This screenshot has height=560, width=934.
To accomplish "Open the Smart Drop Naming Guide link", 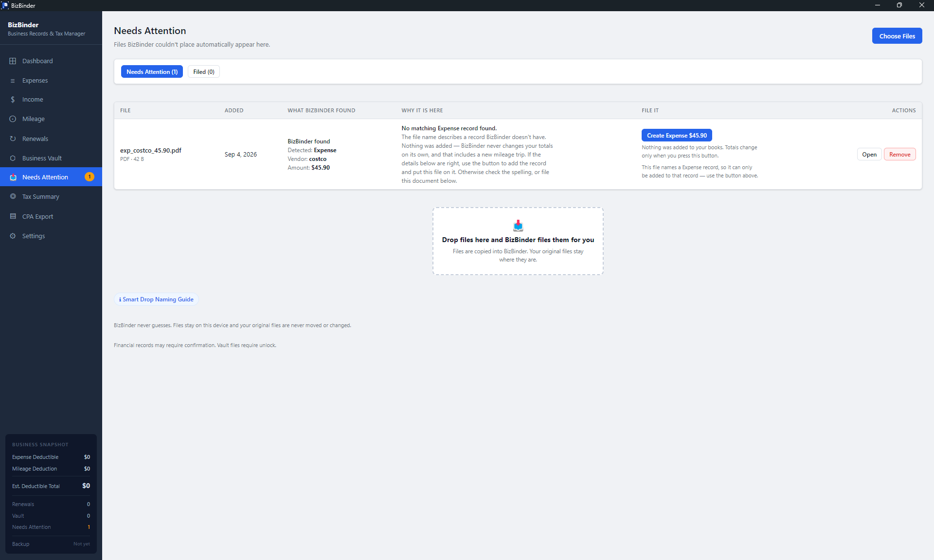I will click(x=157, y=299).
